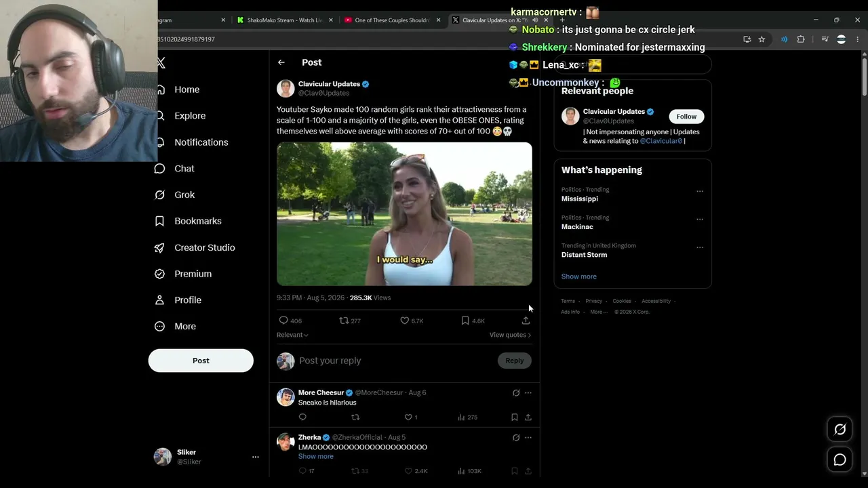Follow Clavicular Updates
The width and height of the screenshot is (868, 488).
(x=686, y=117)
